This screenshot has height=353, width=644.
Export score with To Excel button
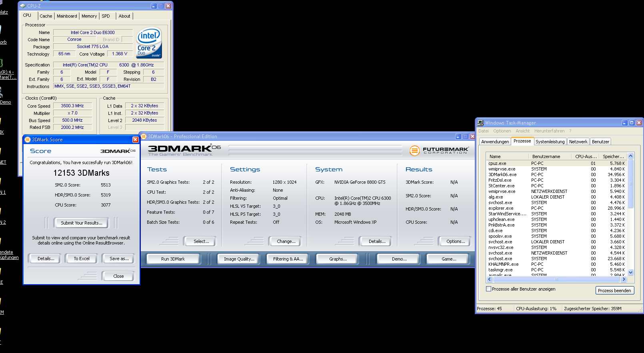coord(82,259)
